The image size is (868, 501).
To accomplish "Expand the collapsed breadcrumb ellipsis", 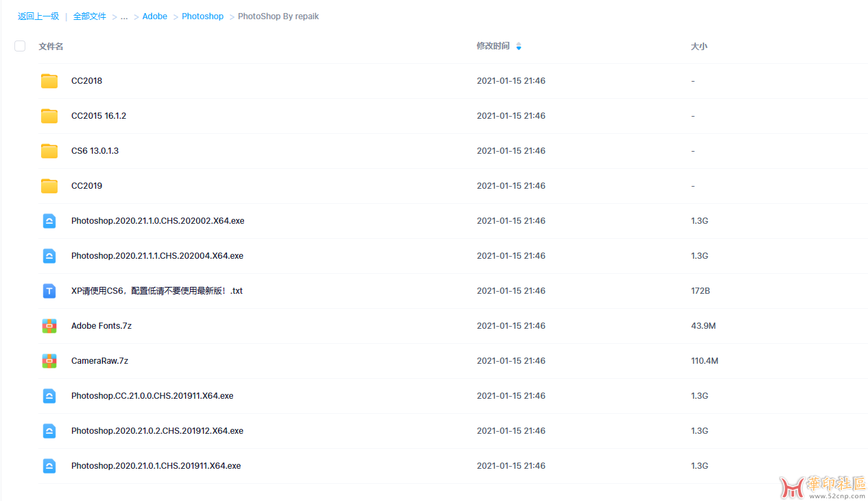I will coord(124,16).
